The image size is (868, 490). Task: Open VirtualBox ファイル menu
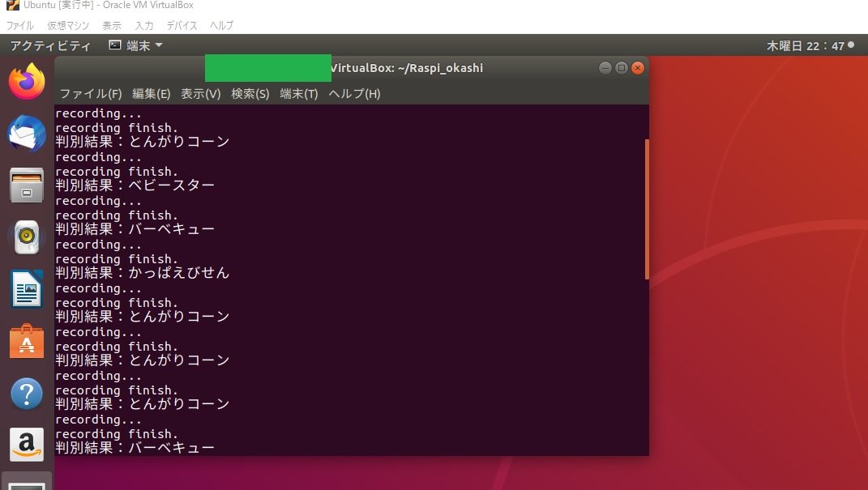[20, 25]
